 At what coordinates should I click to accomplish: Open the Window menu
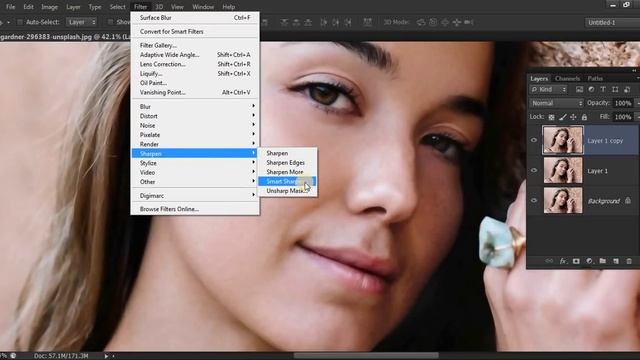tap(203, 7)
